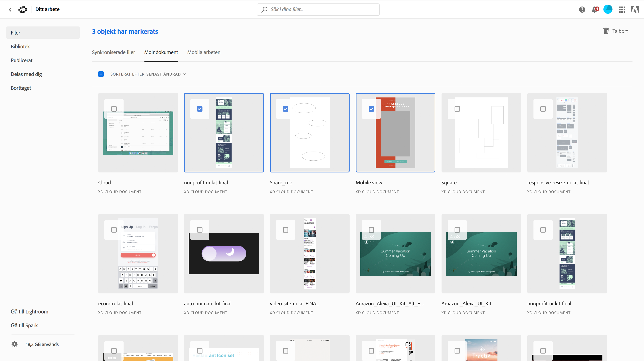Check the Cloud document checkbox
This screenshot has height=361, width=644.
click(114, 109)
